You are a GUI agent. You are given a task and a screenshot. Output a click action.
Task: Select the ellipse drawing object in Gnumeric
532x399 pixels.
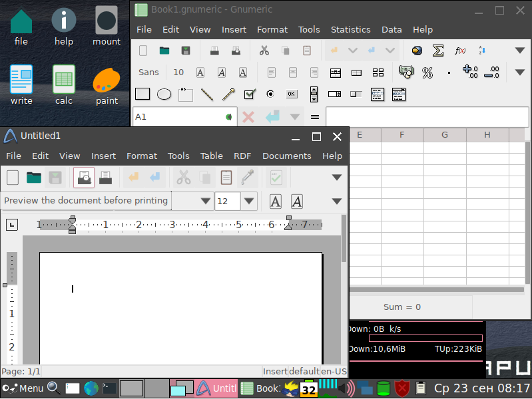164,94
